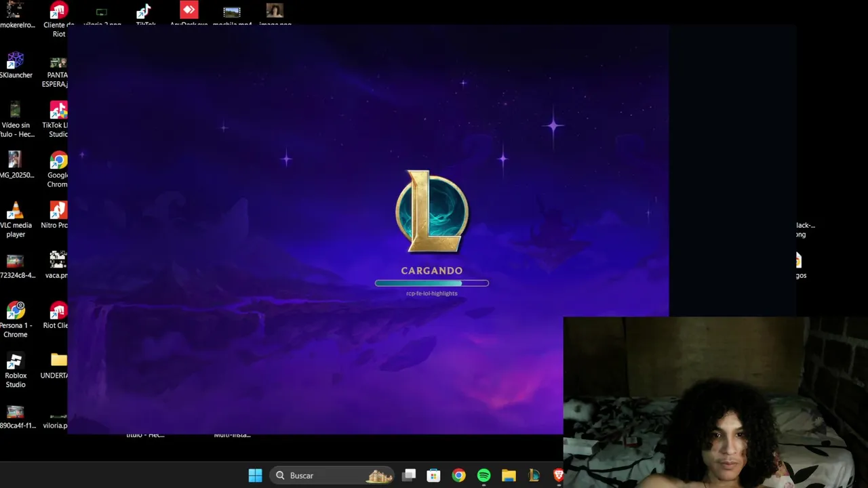
Task: Open Microsoft Store from the taskbar
Action: click(433, 475)
